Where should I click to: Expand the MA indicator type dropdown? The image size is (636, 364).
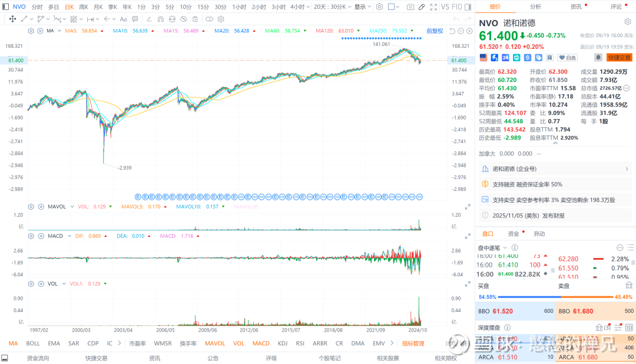59,31
